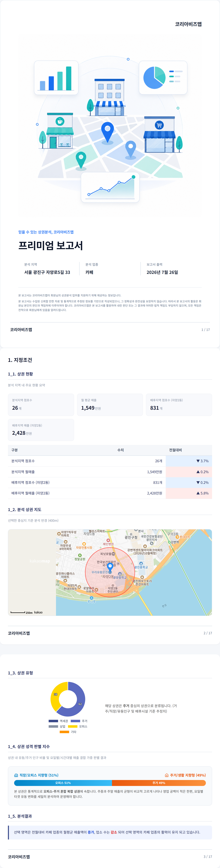Click the 3 / 17 page number
This screenshot has height=868, width=220.
(208, 857)
